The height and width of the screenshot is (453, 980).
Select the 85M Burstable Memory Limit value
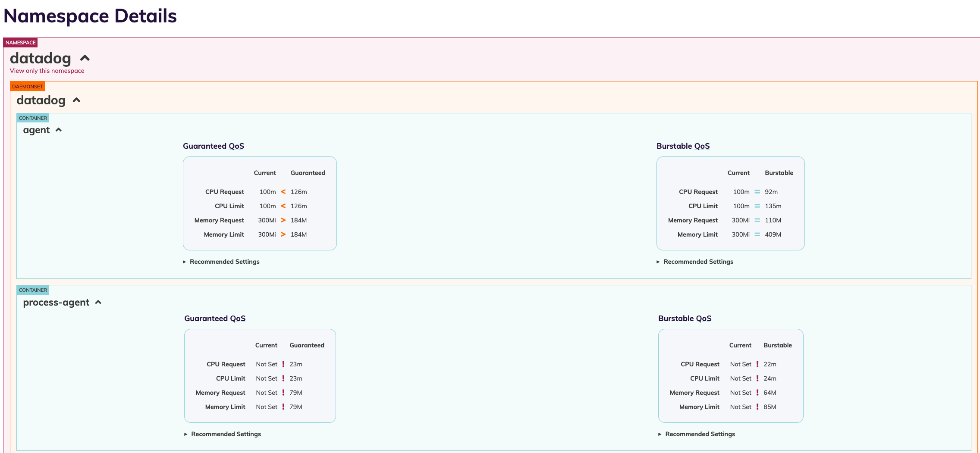tap(770, 407)
